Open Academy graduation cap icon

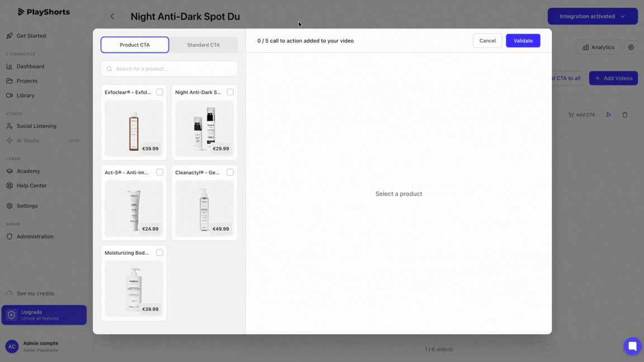click(10, 171)
